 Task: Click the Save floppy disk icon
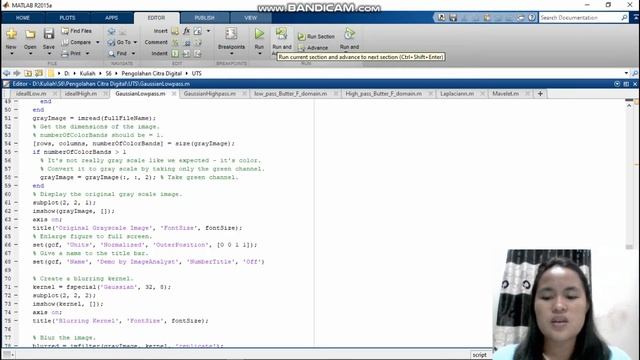49,34
